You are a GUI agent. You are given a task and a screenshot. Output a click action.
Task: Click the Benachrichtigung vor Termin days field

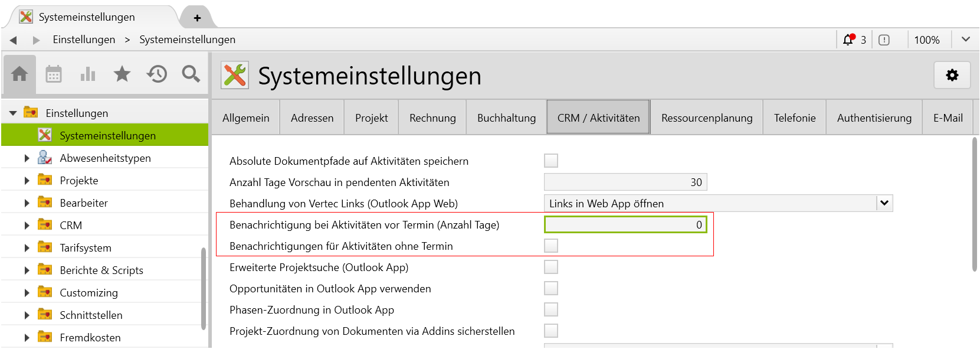click(x=625, y=224)
